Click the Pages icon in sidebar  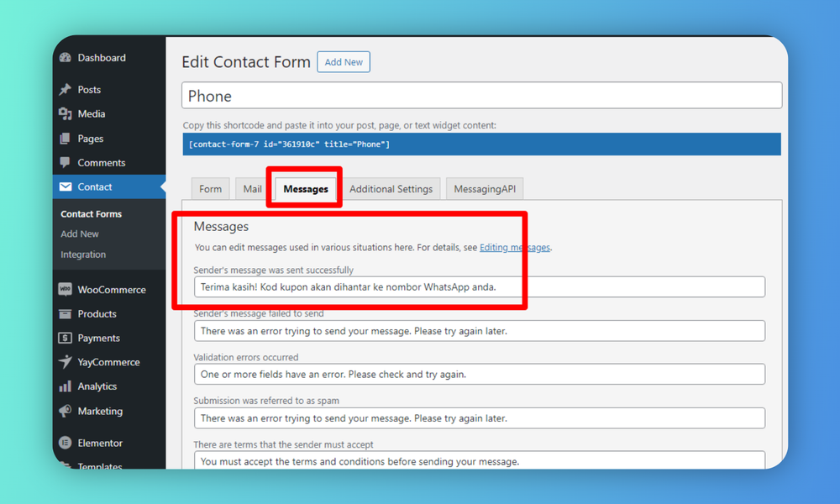[66, 139]
